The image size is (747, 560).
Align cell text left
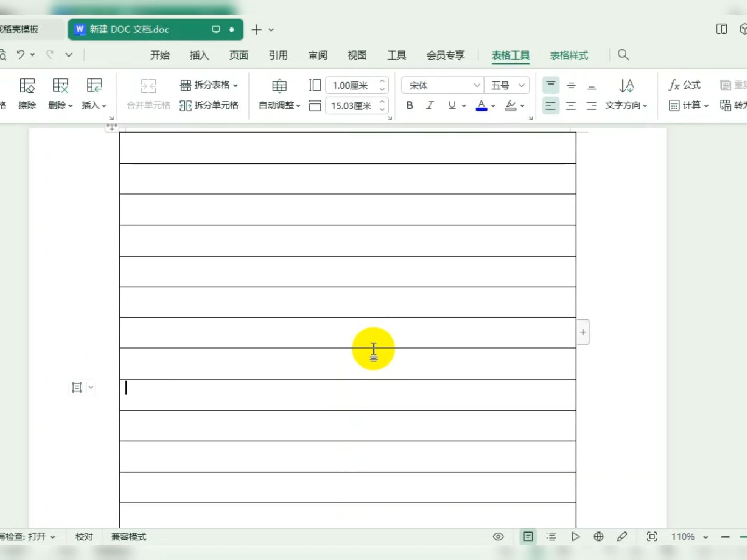click(550, 106)
